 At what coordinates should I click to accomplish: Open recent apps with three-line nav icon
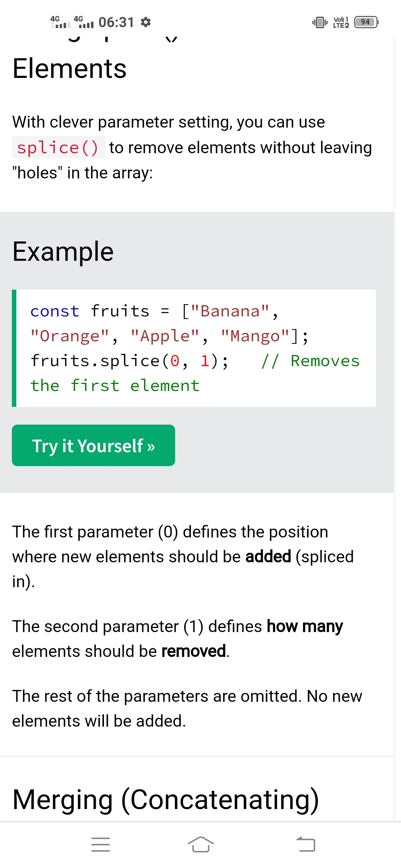click(x=101, y=845)
